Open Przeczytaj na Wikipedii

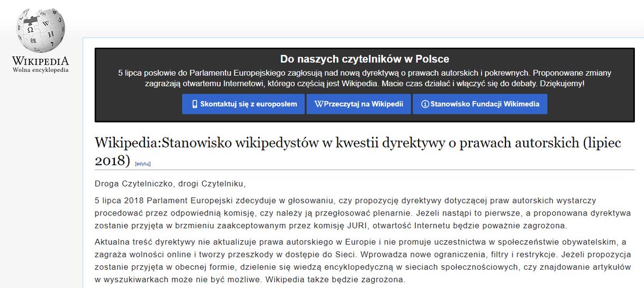357,104
